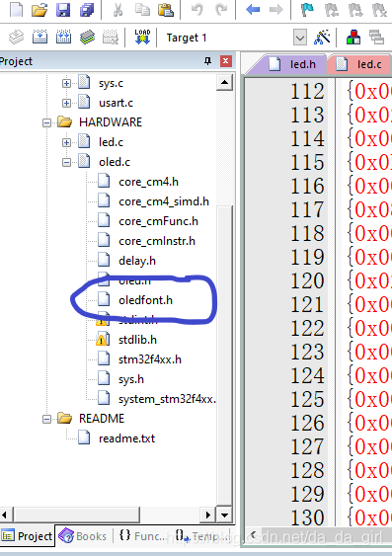
Task: Go to previous bookmark icon
Action: tap(331, 9)
